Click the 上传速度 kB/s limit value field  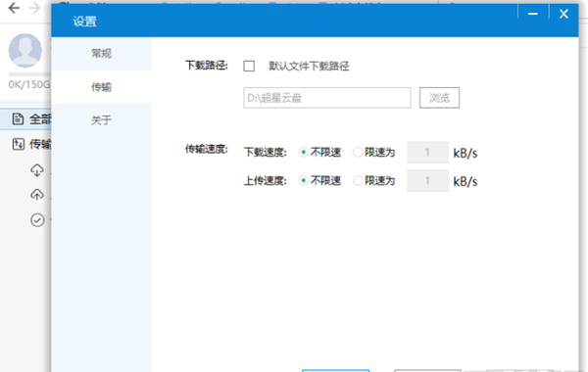[427, 180]
